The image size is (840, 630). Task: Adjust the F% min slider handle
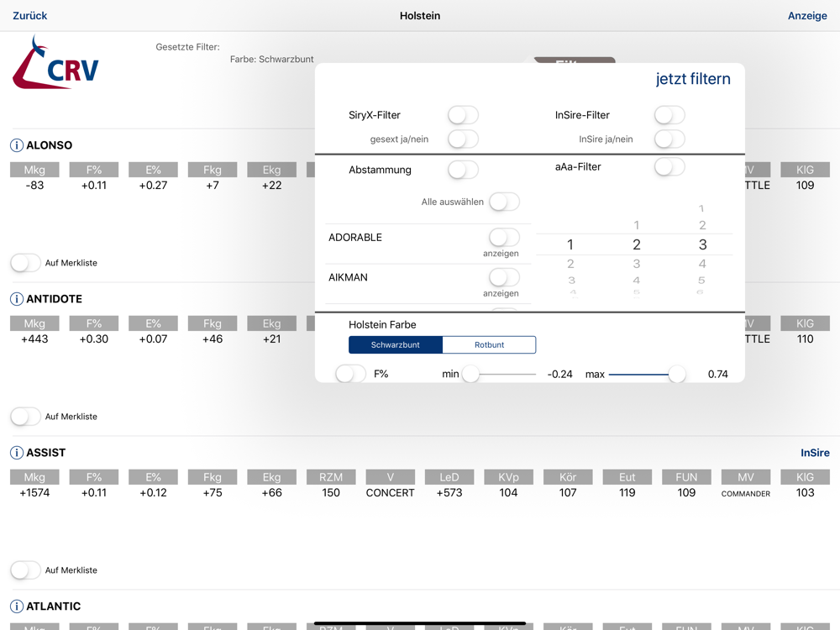click(471, 374)
